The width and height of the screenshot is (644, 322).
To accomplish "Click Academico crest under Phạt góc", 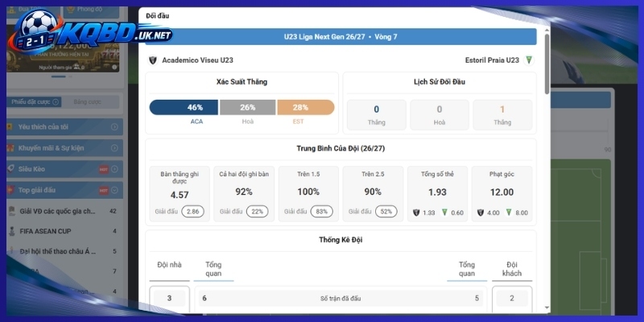I will tap(480, 213).
